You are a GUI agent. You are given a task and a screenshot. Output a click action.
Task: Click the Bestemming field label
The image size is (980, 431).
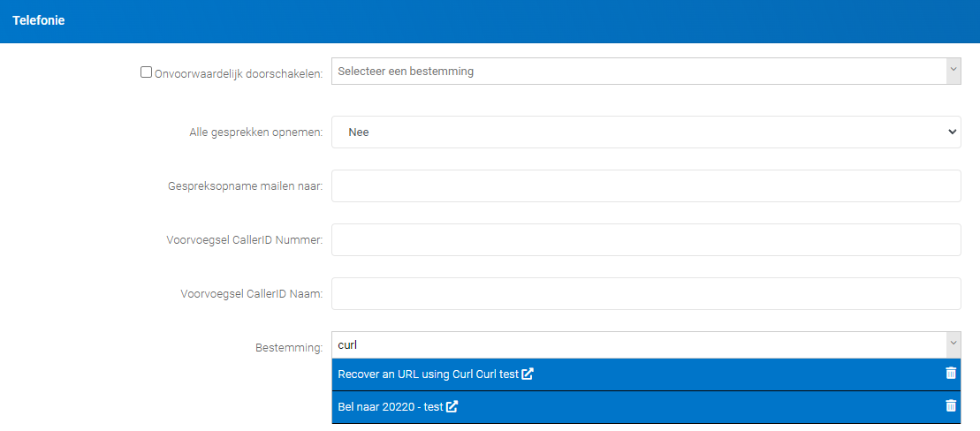tap(289, 348)
